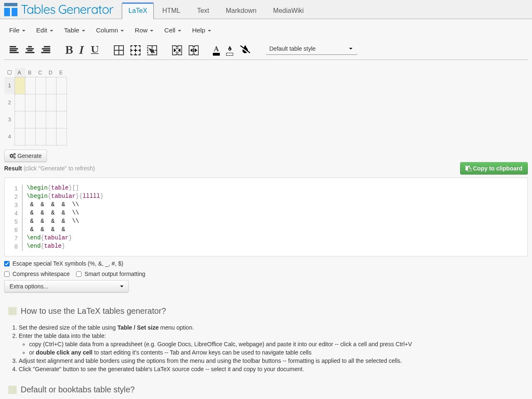532x399 pixels.
Task: Switch to the LaTeX tab
Action: [x=138, y=11]
